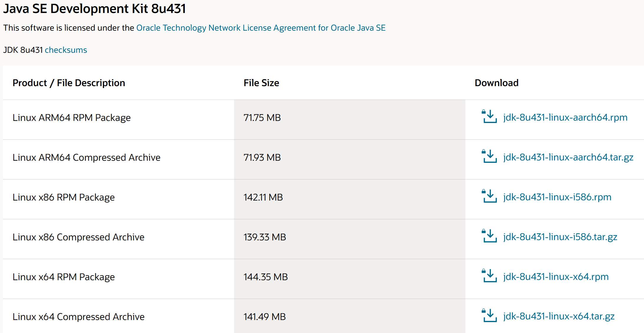644x333 pixels.
Task: Open Oracle Technology Network License Agreement link
Action: pyautogui.click(x=261, y=28)
